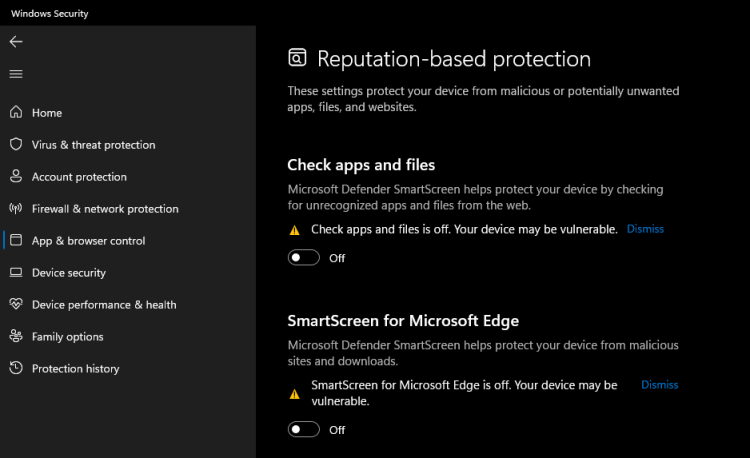This screenshot has height=458, width=750.
Task: Click the Virus & threat protection shield icon
Action: pyautogui.click(x=15, y=145)
